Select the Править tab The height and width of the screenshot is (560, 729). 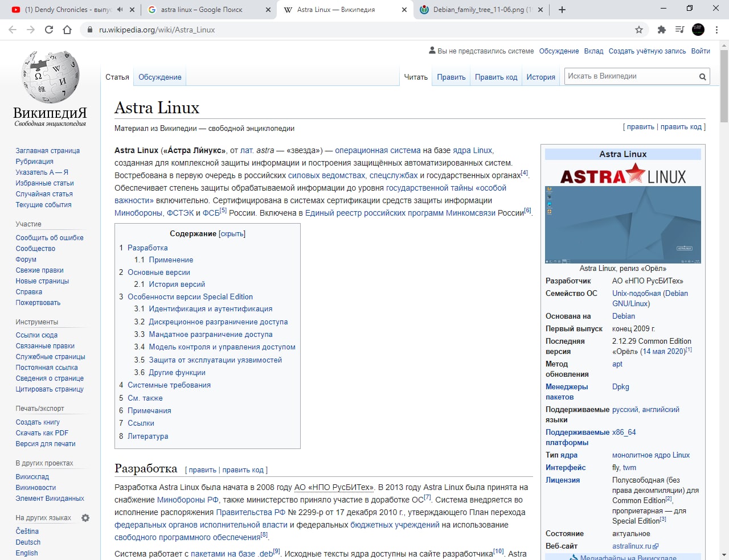(451, 77)
